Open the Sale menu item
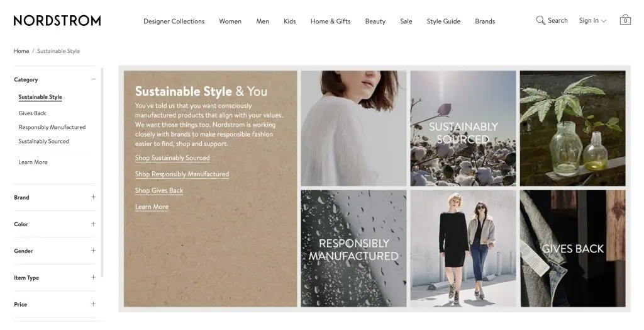 [406, 21]
